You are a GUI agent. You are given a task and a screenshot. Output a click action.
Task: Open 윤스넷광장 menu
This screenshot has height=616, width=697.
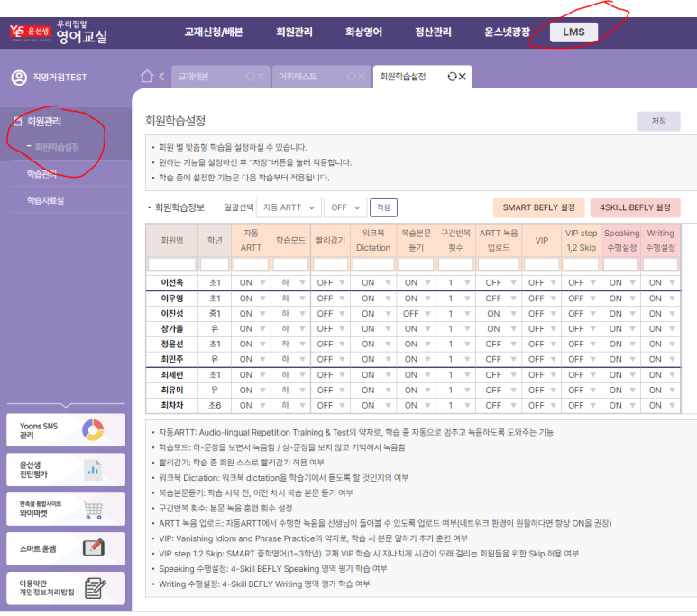pos(507,32)
